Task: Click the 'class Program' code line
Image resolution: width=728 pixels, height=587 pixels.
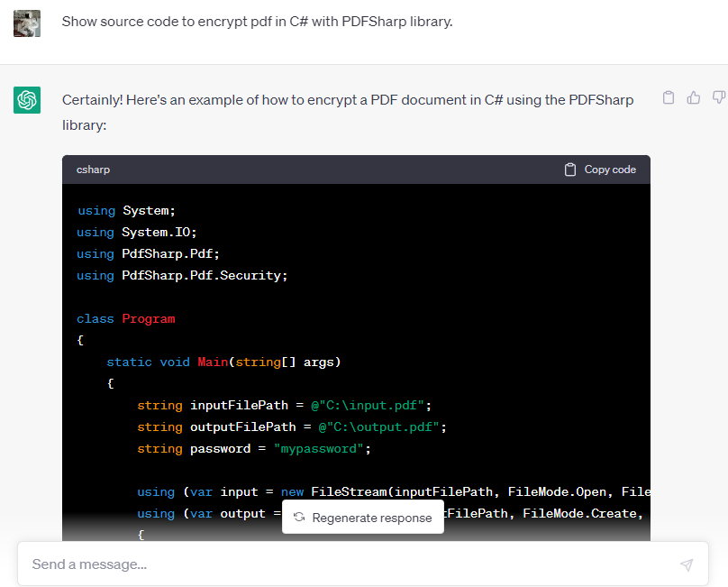Action: click(x=126, y=319)
